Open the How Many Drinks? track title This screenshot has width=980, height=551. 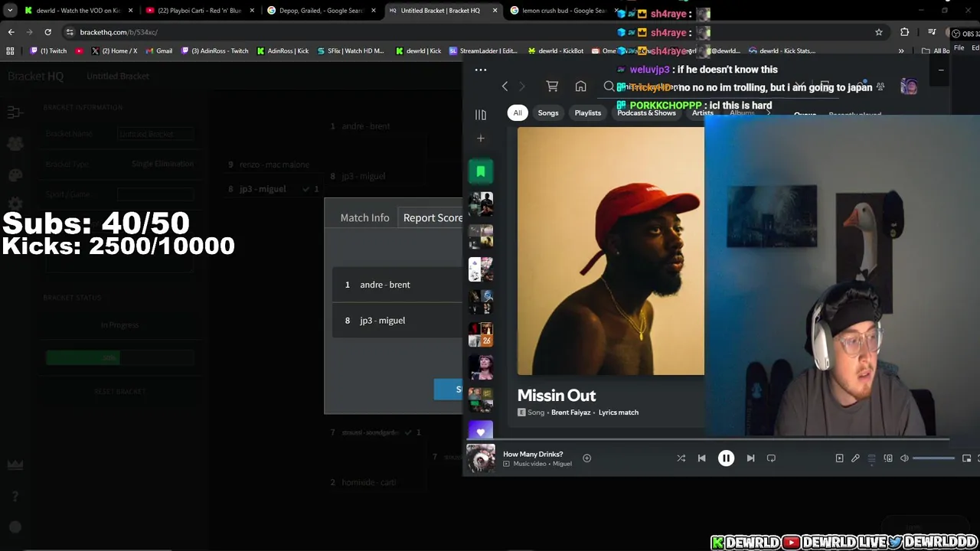(x=533, y=455)
